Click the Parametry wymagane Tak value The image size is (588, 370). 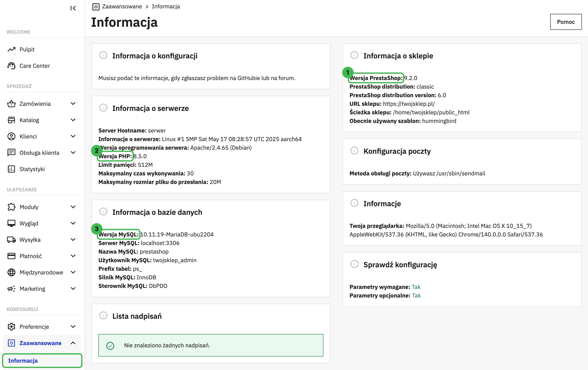coord(416,287)
